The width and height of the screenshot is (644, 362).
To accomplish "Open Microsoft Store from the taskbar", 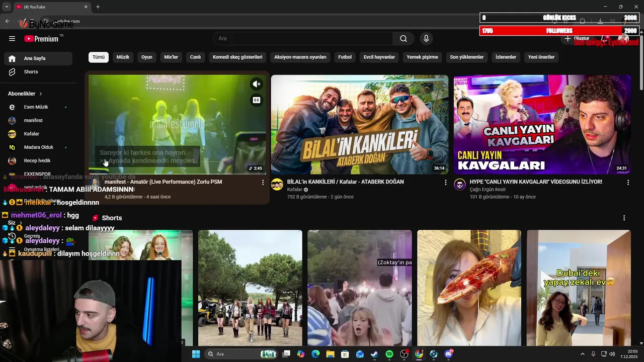I will [345, 354].
